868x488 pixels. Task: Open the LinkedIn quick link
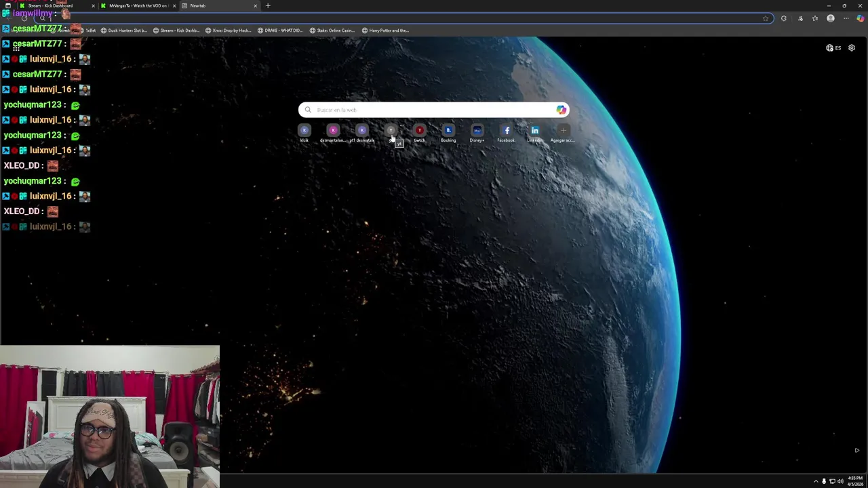[x=535, y=134]
